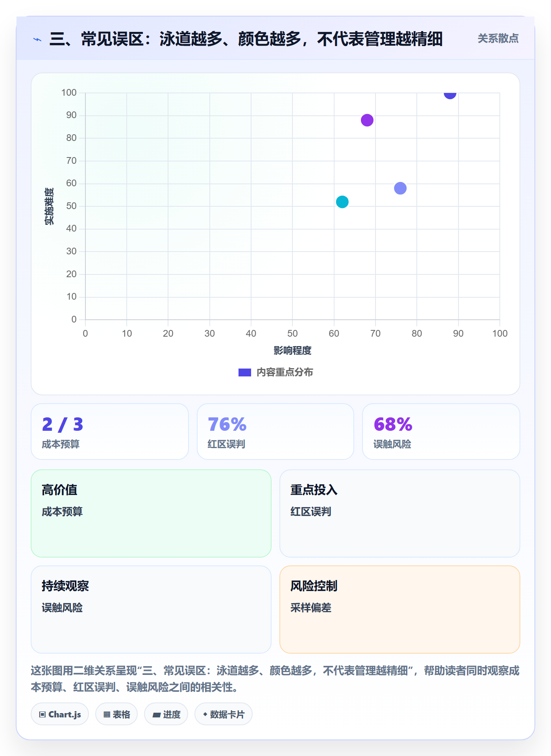Click the bar icon on 进度 chip
The image size is (551, 756).
pyautogui.click(x=157, y=715)
